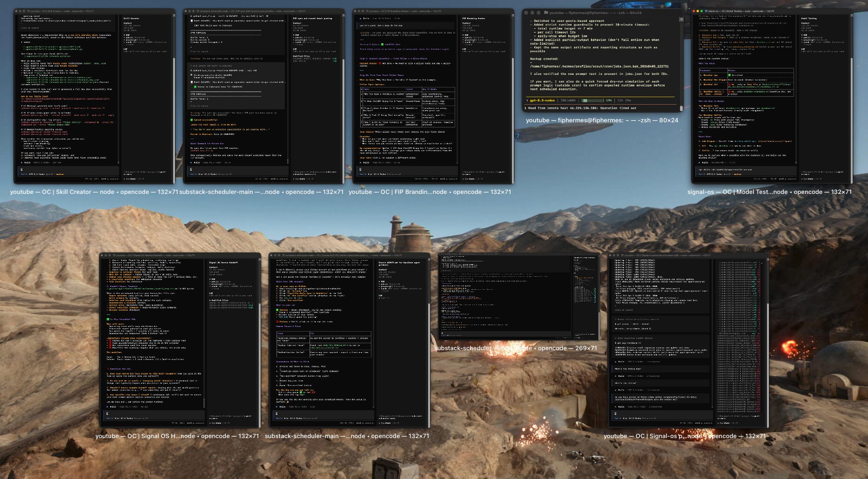Click label 'youtube — OC | Signal-os p...'
The height and width of the screenshot is (479, 868).
tap(685, 436)
